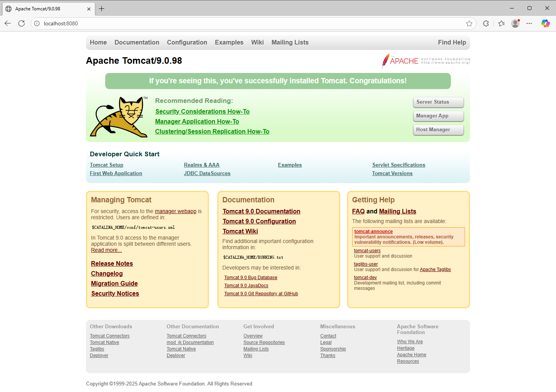
Task: Open the taglibs-user mailing list link
Action: 366,264
